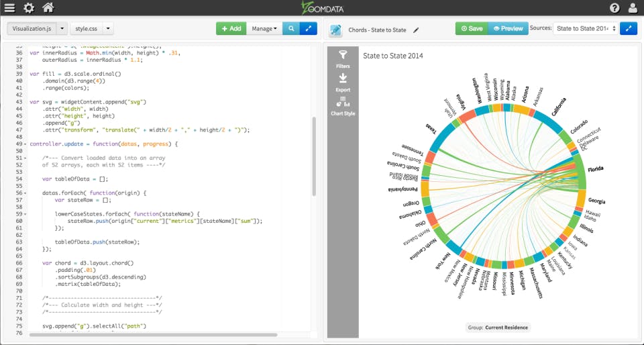
Task: Click code line 54 'var tableOfData'
Action: (x=75, y=179)
